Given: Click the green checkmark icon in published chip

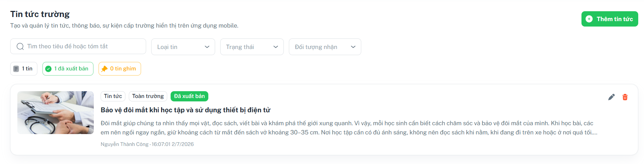Looking at the screenshot, I should click(x=48, y=69).
